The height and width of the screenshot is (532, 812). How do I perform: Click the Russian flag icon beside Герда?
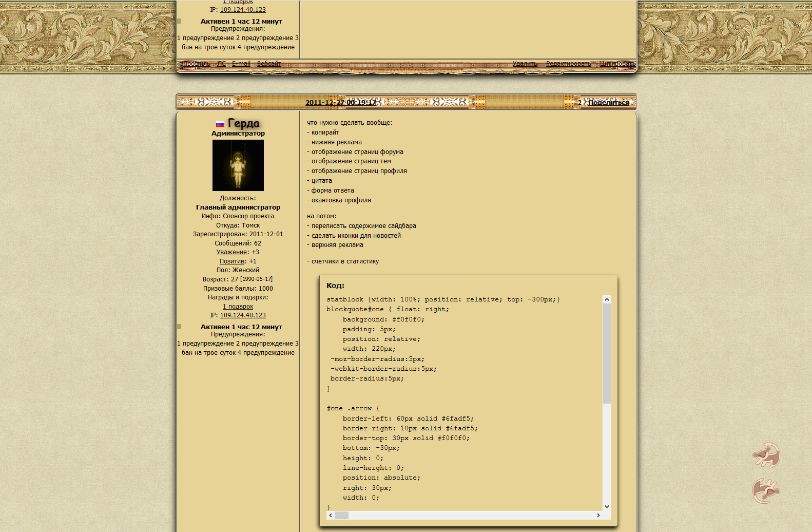tap(220, 124)
